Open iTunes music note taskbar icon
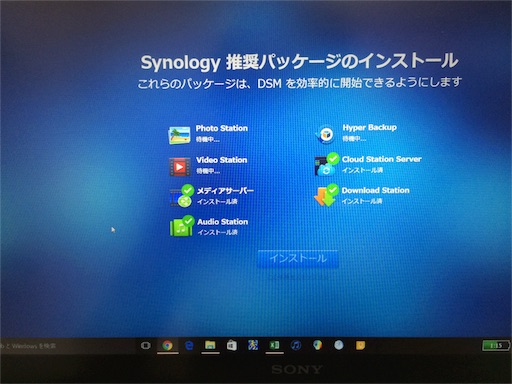512x384 pixels. (x=296, y=345)
